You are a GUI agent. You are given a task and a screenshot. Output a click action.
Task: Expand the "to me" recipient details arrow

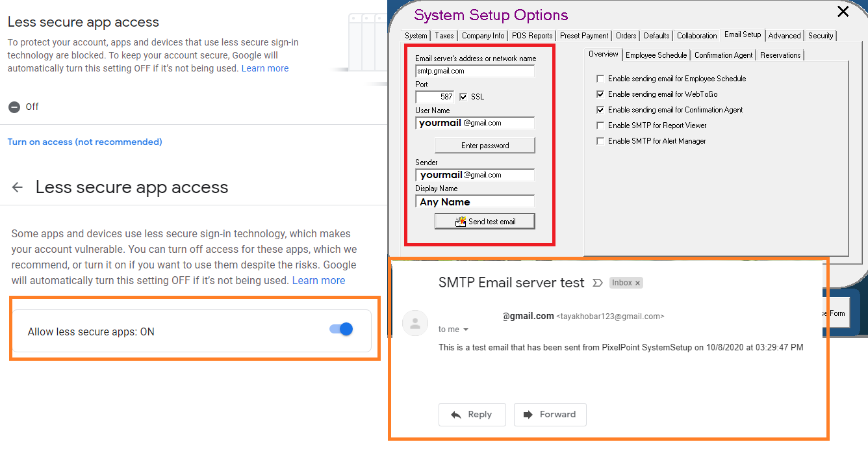466,330
